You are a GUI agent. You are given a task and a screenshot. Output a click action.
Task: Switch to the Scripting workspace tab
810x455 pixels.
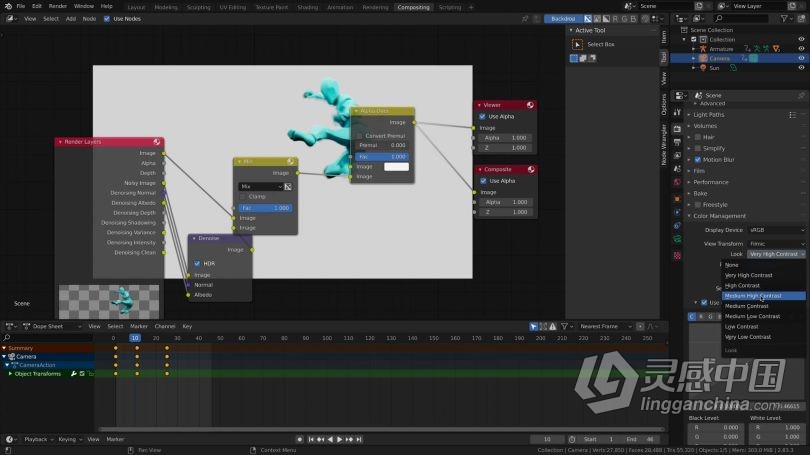click(x=450, y=7)
